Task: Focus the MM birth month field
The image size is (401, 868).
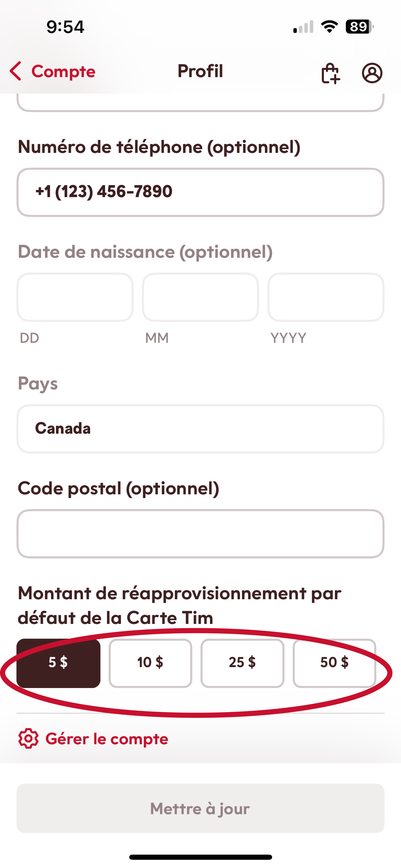Action: [200, 297]
